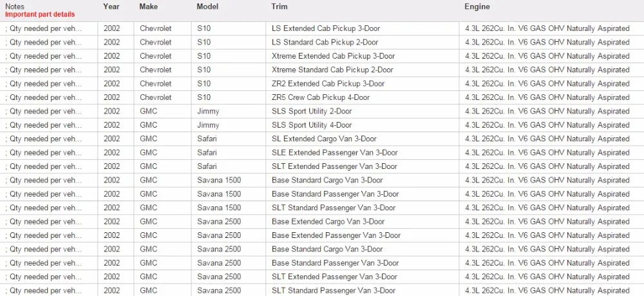Click the Make column header
Screen dimensions: 644x296
148,6
